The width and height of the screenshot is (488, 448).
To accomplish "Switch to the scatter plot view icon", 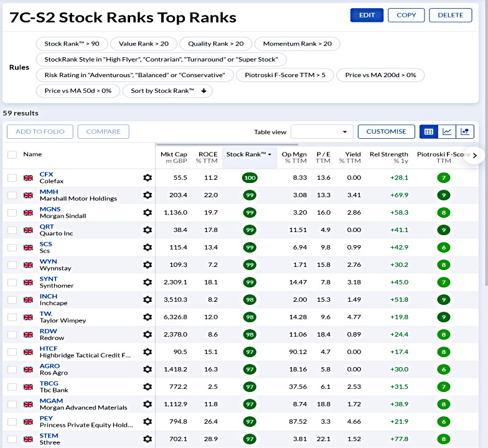I will pos(465,132).
